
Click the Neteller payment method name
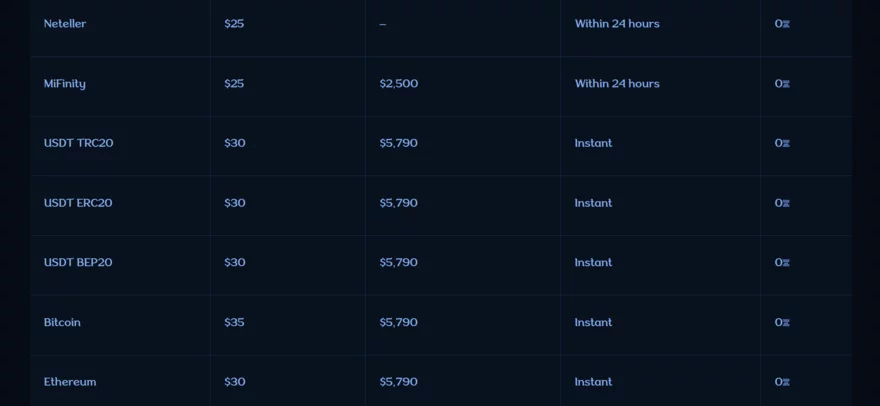[65, 24]
